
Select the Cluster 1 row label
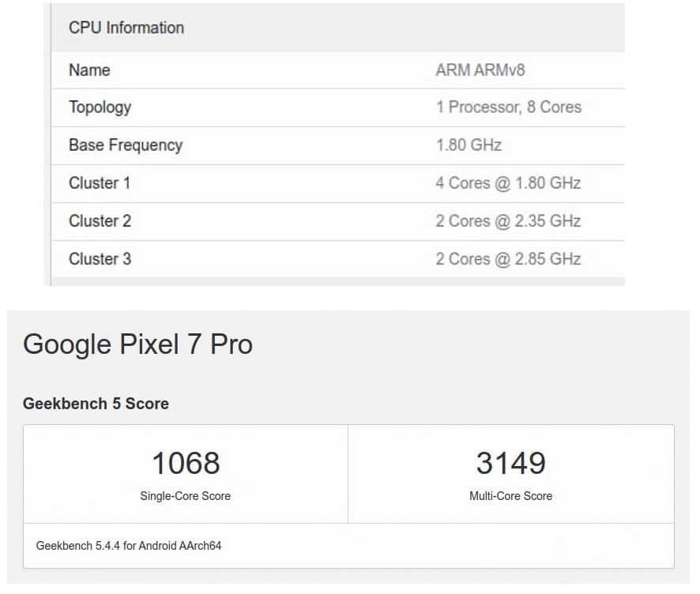pyautogui.click(x=100, y=183)
